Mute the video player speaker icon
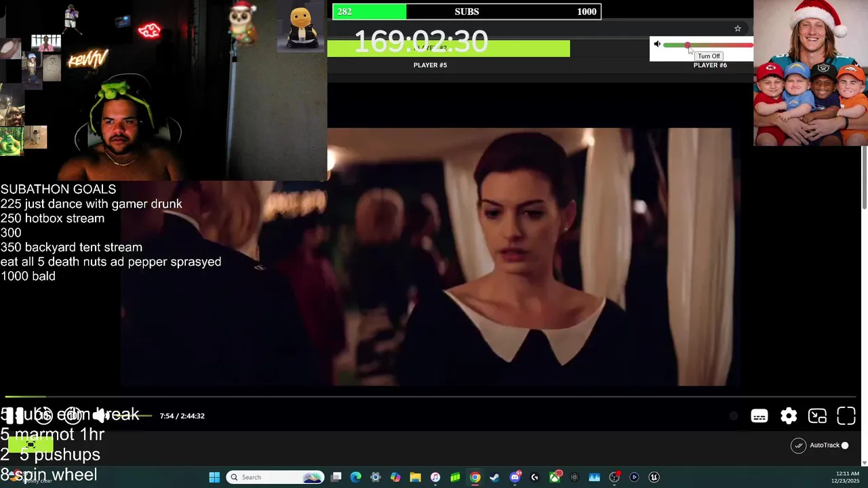This screenshot has width=868, height=488. (100, 415)
